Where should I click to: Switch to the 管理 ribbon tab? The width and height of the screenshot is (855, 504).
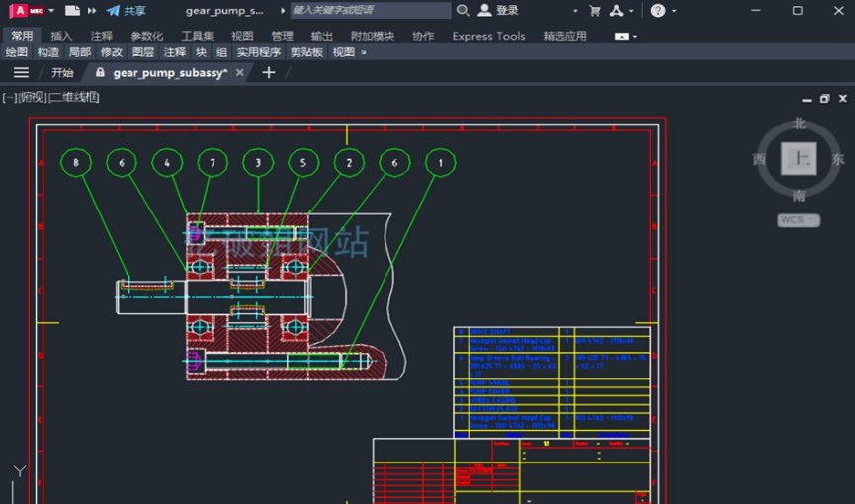(282, 36)
